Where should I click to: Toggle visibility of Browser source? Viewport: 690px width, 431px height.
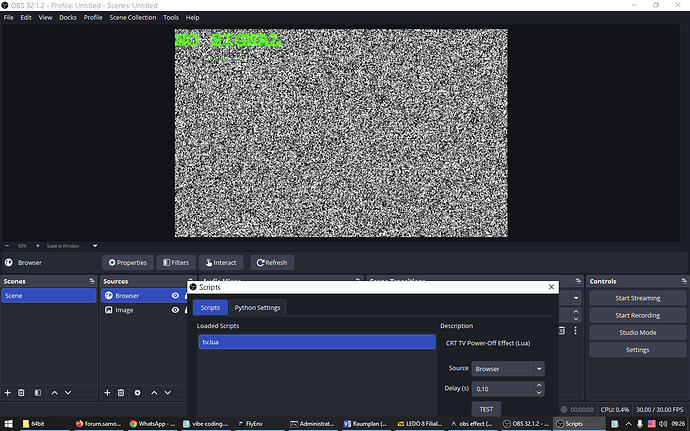point(175,295)
